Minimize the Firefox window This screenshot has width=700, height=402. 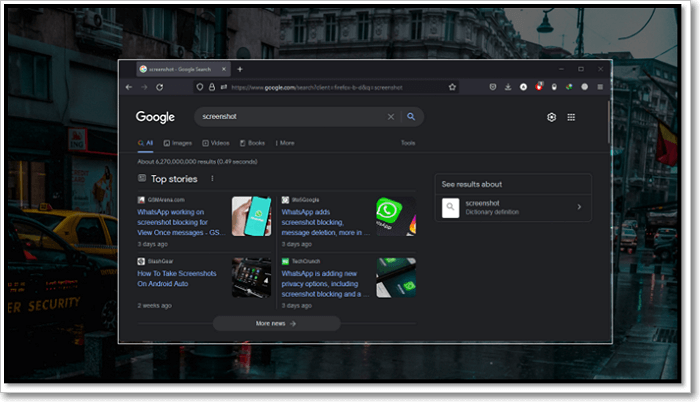point(561,69)
